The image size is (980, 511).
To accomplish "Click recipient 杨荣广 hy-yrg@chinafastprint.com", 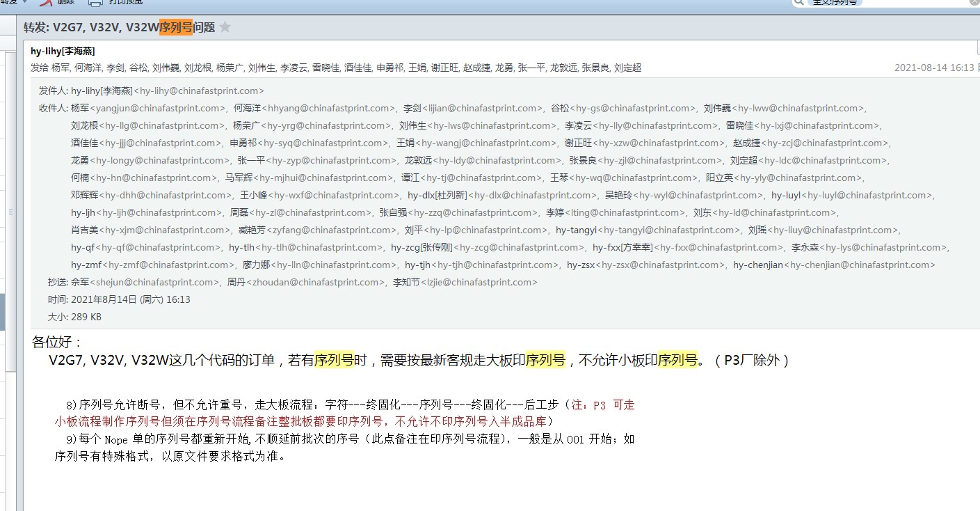I will pyautogui.click(x=312, y=125).
